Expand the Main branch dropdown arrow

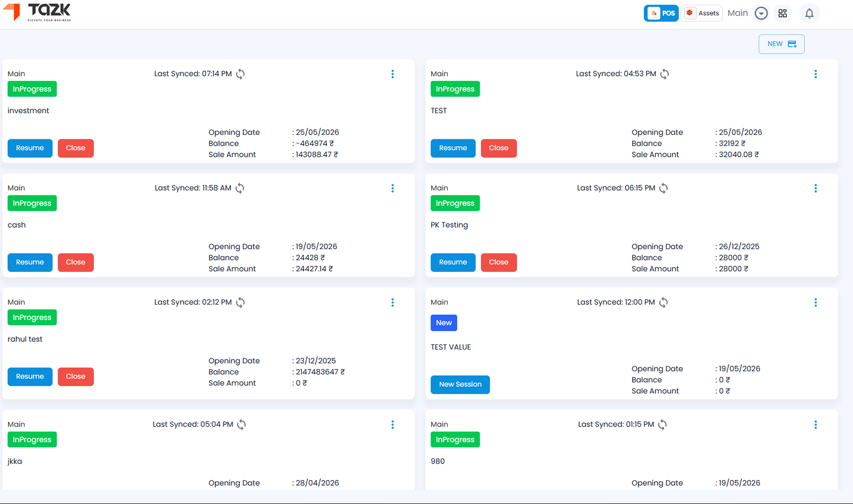[761, 14]
